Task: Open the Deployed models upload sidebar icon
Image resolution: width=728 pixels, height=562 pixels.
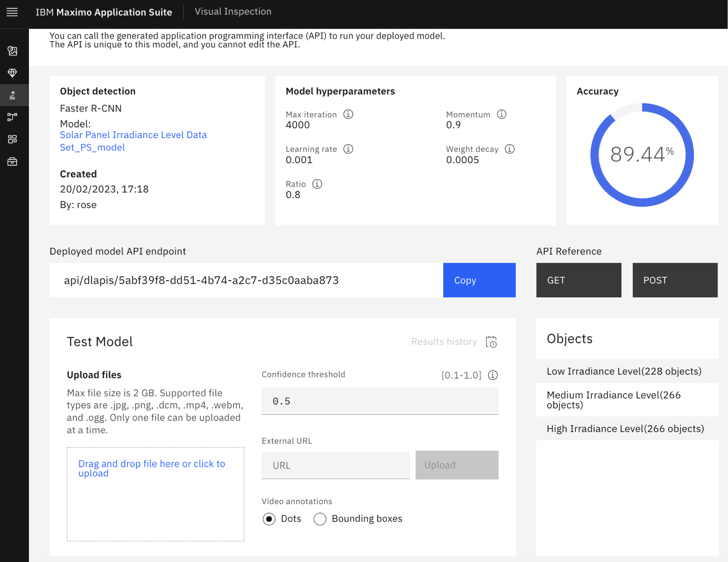Action: pyautogui.click(x=13, y=95)
